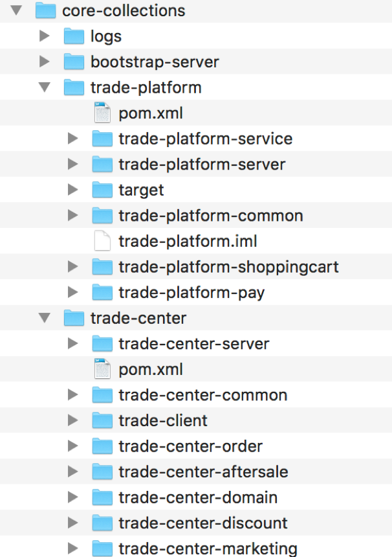Expand the trade-center-discount folder
Image resolution: width=392 pixels, height=557 pixels.
coord(72,522)
